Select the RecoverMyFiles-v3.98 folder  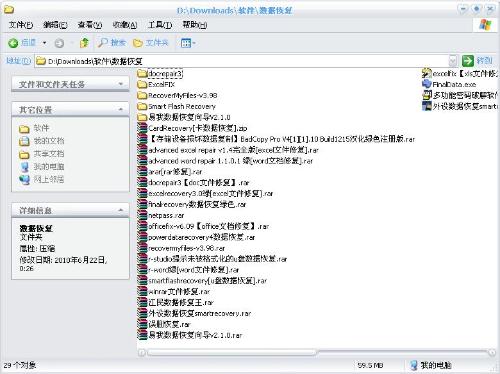(177, 95)
